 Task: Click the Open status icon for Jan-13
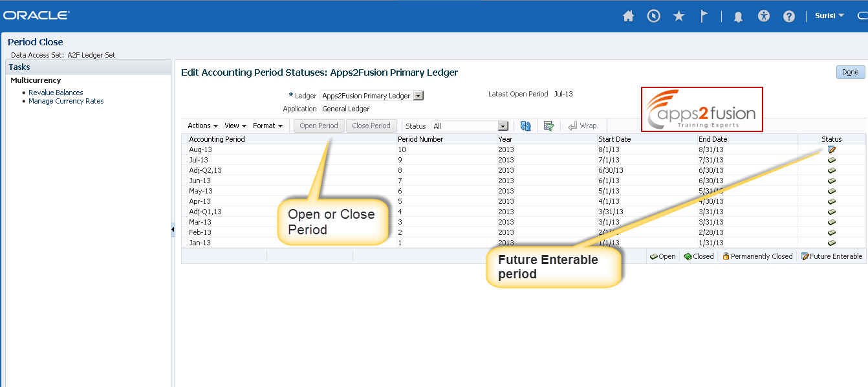click(831, 243)
